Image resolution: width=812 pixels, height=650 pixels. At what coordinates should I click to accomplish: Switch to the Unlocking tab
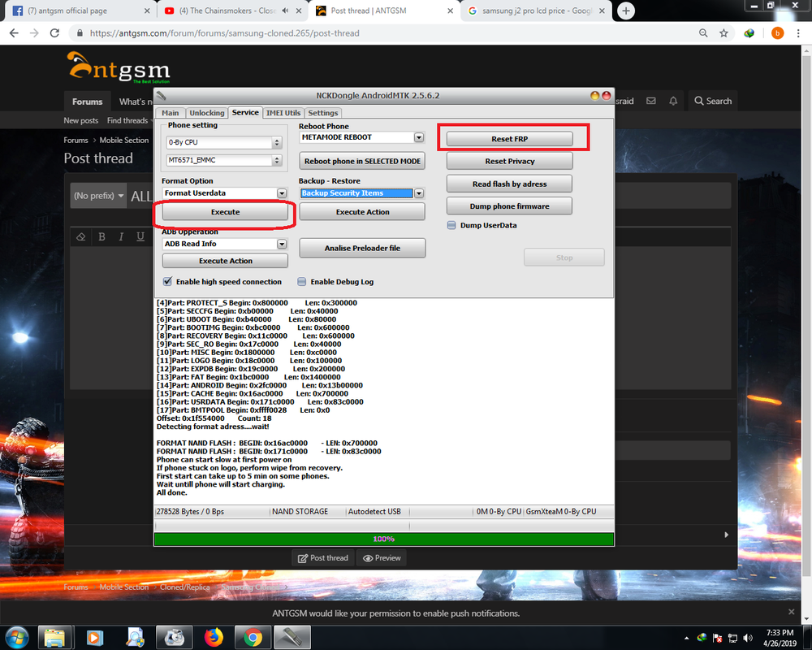206,113
